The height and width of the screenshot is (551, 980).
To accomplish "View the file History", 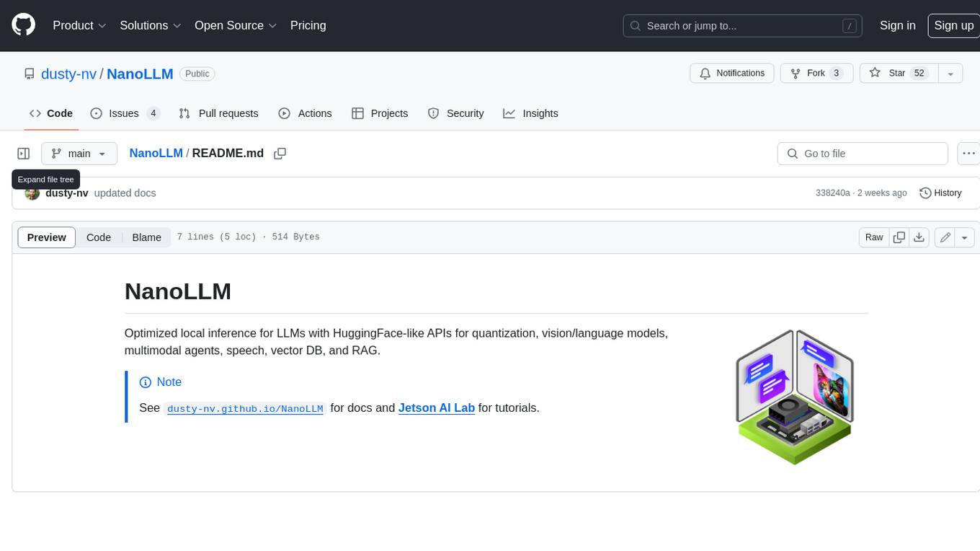I will point(941,193).
